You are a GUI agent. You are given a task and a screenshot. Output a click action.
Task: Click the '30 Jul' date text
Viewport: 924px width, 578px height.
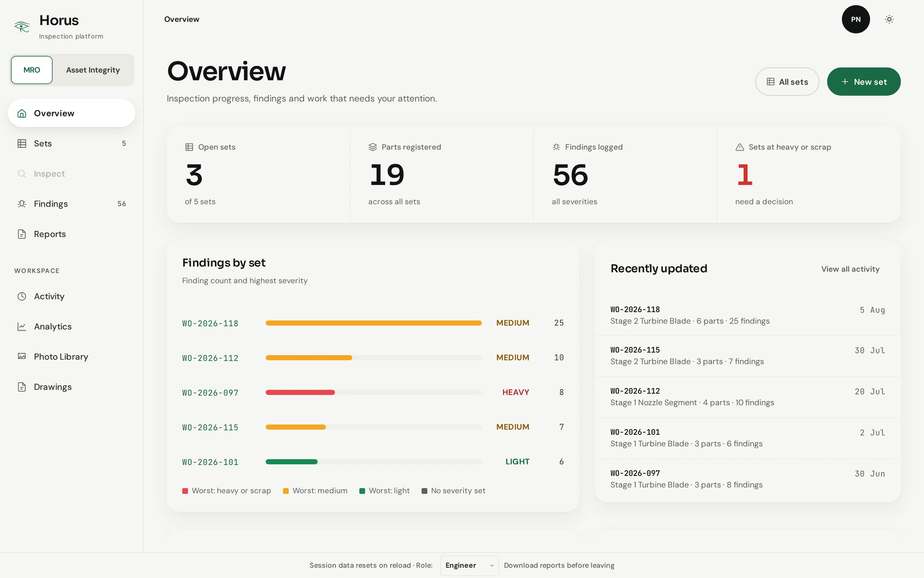(x=870, y=351)
